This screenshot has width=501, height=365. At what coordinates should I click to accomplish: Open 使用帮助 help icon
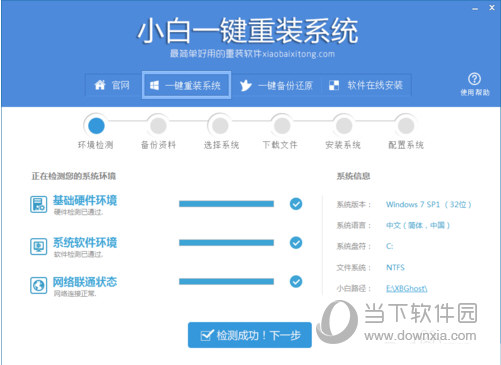(475, 84)
